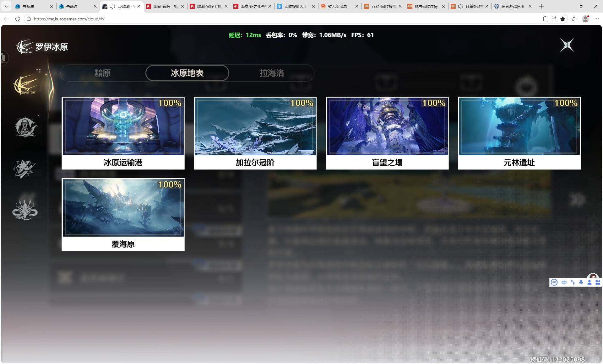The image size is (603, 364).
Task: Switch to the 回收报价大厅 tab
Action: [296, 6]
